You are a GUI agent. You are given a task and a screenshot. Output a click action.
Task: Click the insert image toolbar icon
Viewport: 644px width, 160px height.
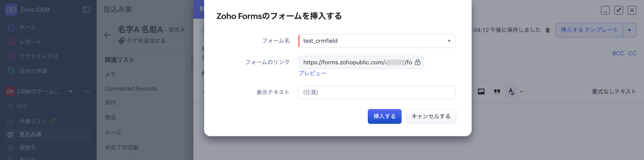click(481, 92)
